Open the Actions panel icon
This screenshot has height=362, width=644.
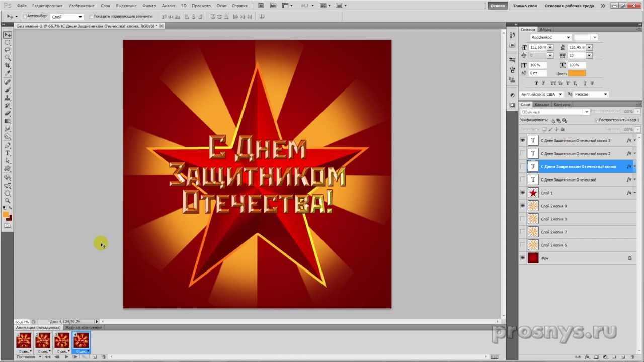click(512, 45)
